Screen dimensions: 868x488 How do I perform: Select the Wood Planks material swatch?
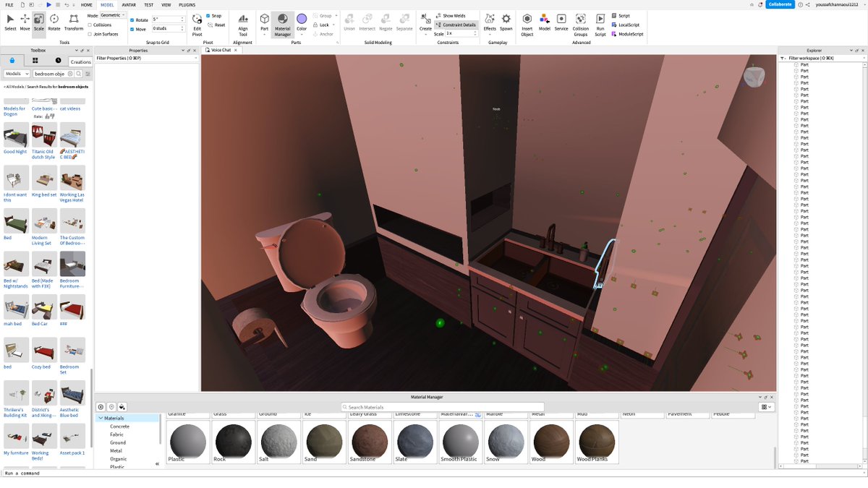pyautogui.click(x=597, y=441)
